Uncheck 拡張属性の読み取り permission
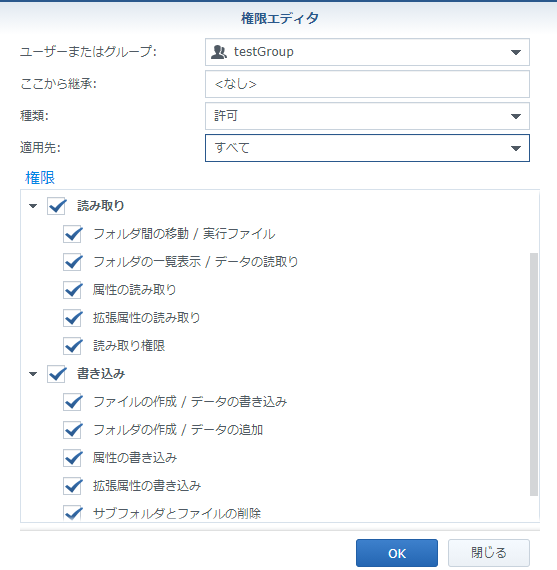 coord(72,318)
